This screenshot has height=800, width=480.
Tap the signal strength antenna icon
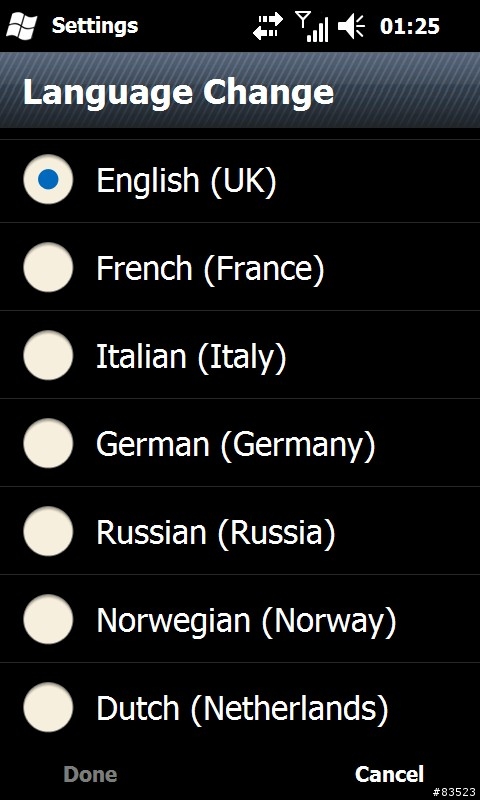[312, 26]
